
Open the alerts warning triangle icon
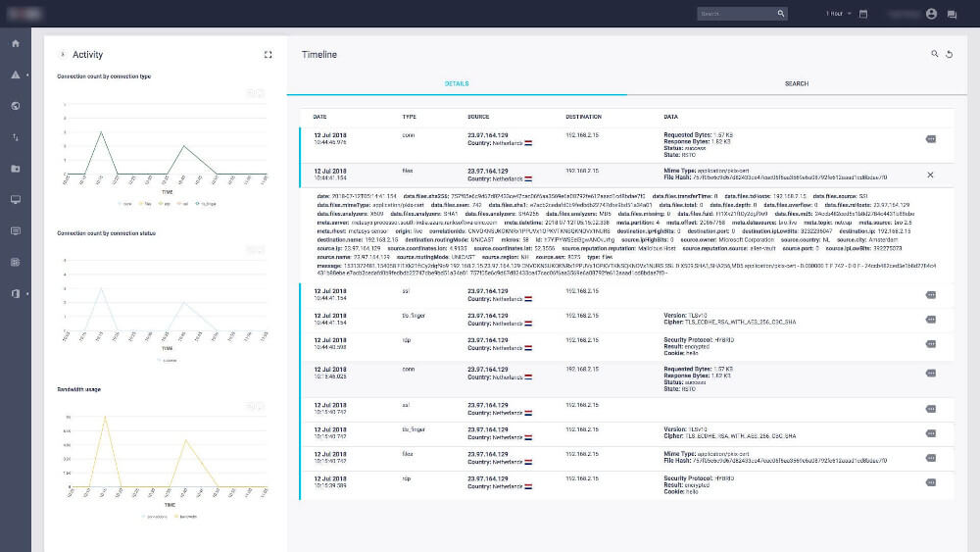[x=15, y=75]
